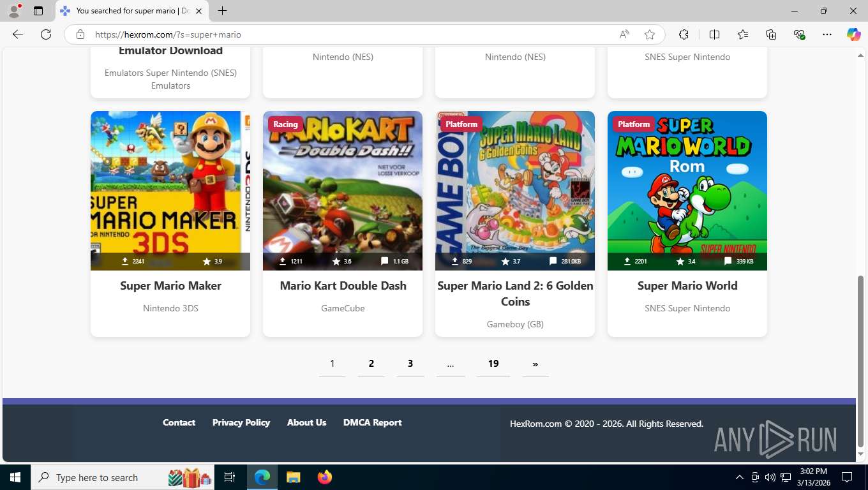The image size is (868, 490).
Task: Reload the page with refresh icon
Action: tap(46, 34)
